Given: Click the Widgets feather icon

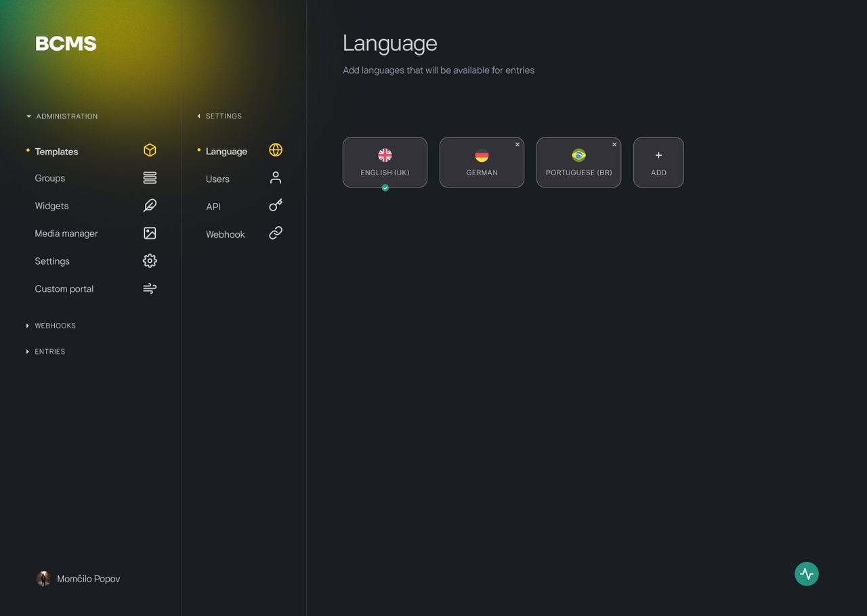Looking at the screenshot, I should (x=150, y=206).
